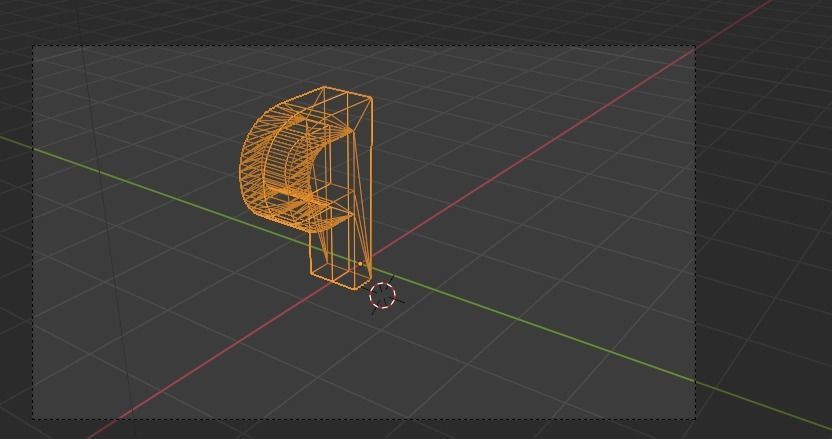The width and height of the screenshot is (832, 439).
Task: Click the object's orange origin dot
Action: [360, 263]
